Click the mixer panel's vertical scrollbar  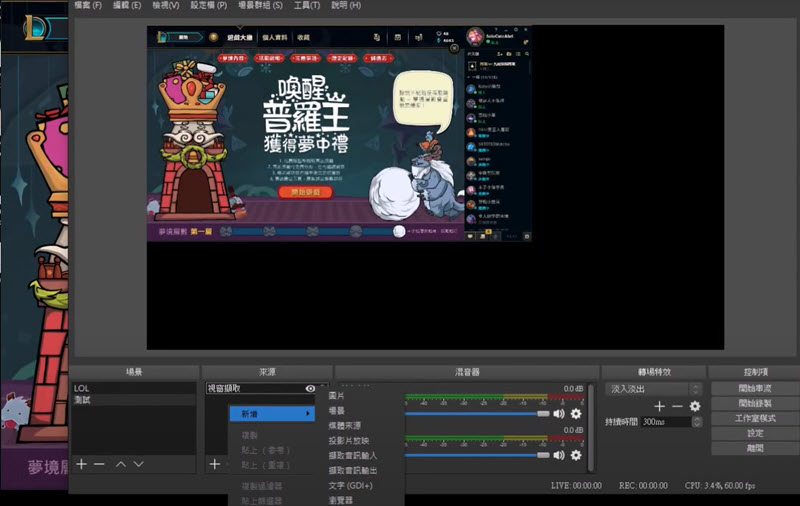[x=591, y=427]
